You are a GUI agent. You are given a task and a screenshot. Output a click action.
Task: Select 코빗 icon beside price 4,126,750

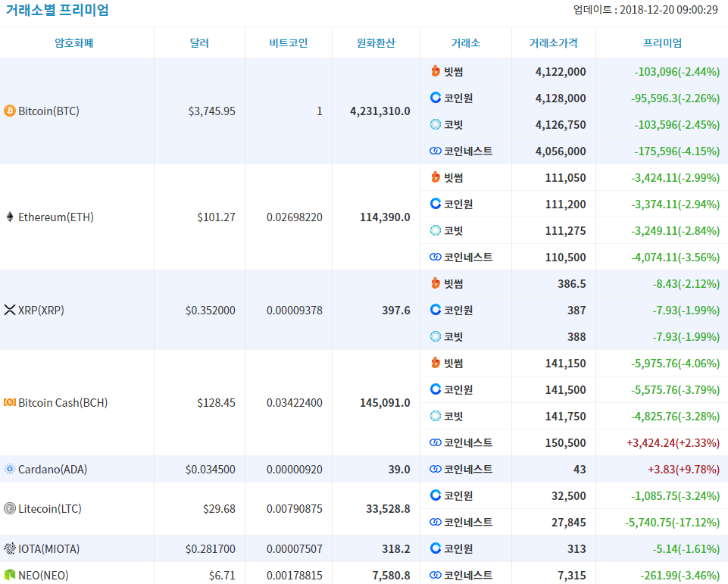tap(436, 124)
